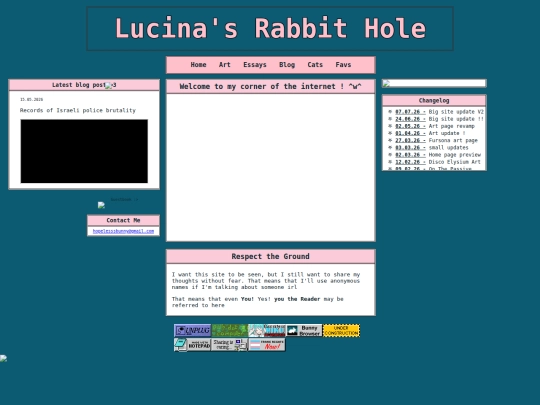
Task: Open the Art page
Action: (225, 65)
